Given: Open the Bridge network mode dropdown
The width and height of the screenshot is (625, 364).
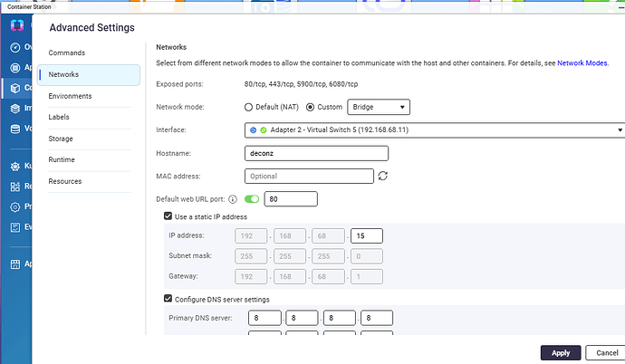Looking at the screenshot, I should (380, 107).
